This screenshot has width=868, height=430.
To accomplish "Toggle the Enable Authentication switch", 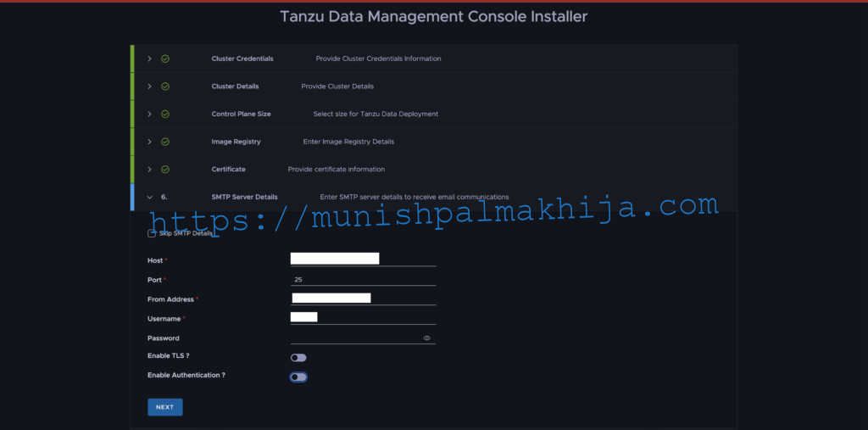I will tap(298, 377).
